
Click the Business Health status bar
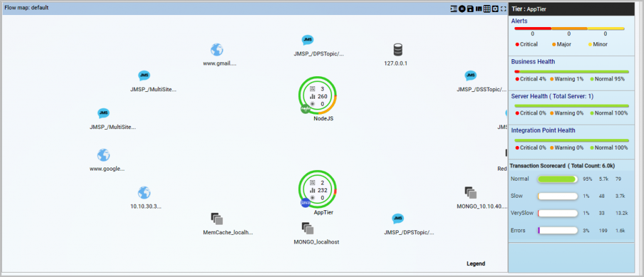(x=571, y=72)
